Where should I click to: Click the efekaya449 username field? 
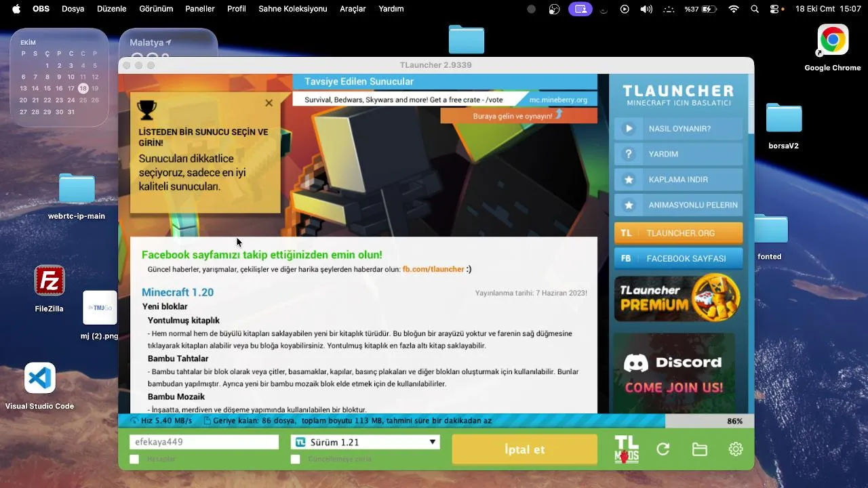(204, 442)
